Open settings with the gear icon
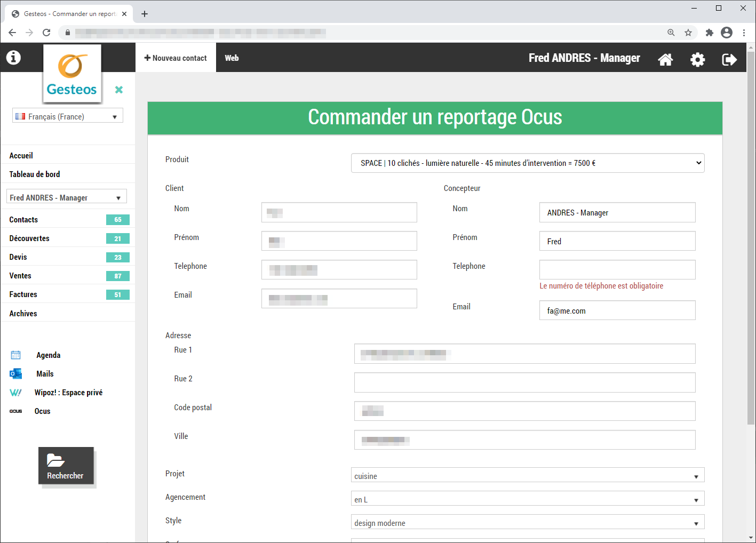Viewport: 756px width, 543px height. tap(697, 59)
